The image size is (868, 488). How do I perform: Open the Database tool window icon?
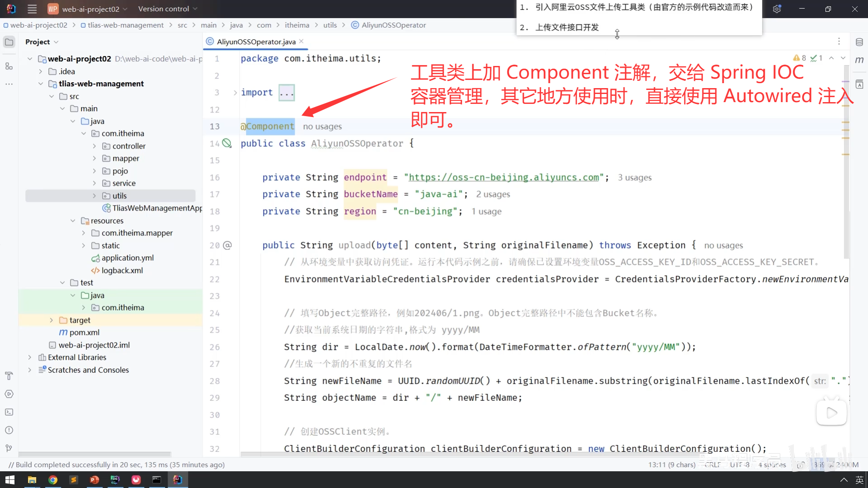859,42
